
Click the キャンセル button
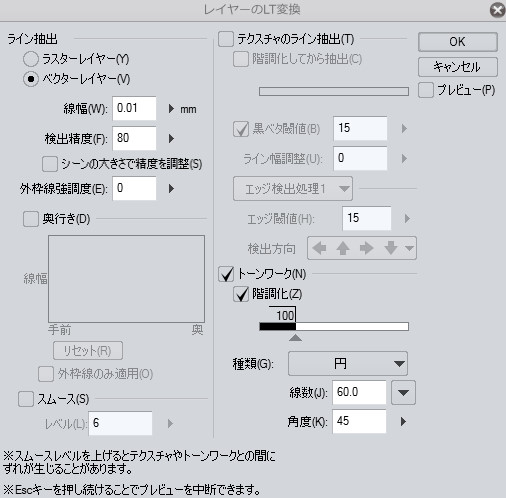pyautogui.click(x=458, y=67)
